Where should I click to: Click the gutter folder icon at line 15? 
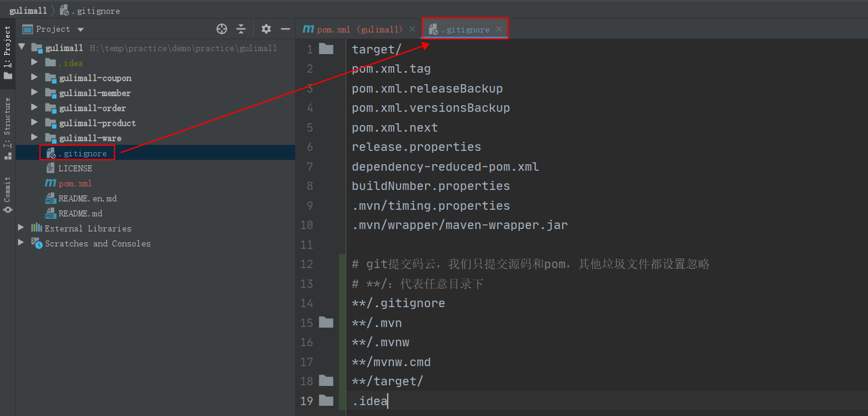pos(325,322)
